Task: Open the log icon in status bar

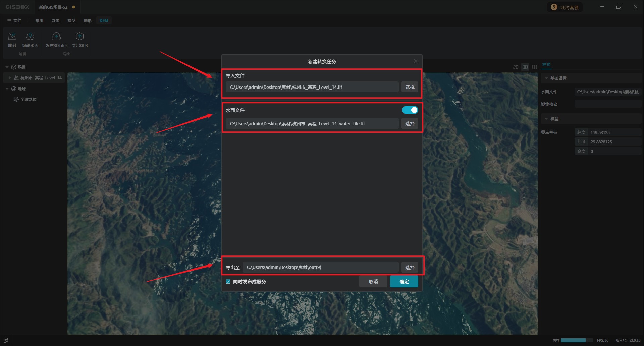Action: pyautogui.click(x=6, y=340)
